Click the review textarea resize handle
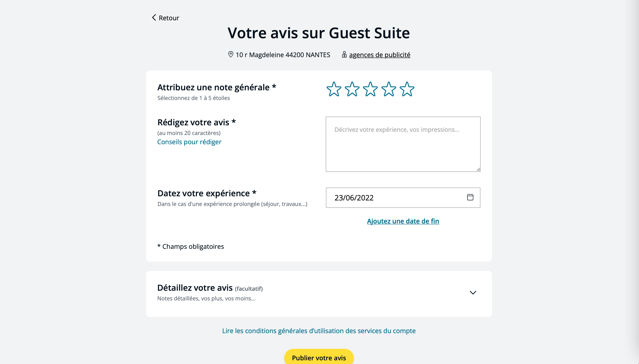Image resolution: width=639 pixels, height=364 pixels. (478, 170)
